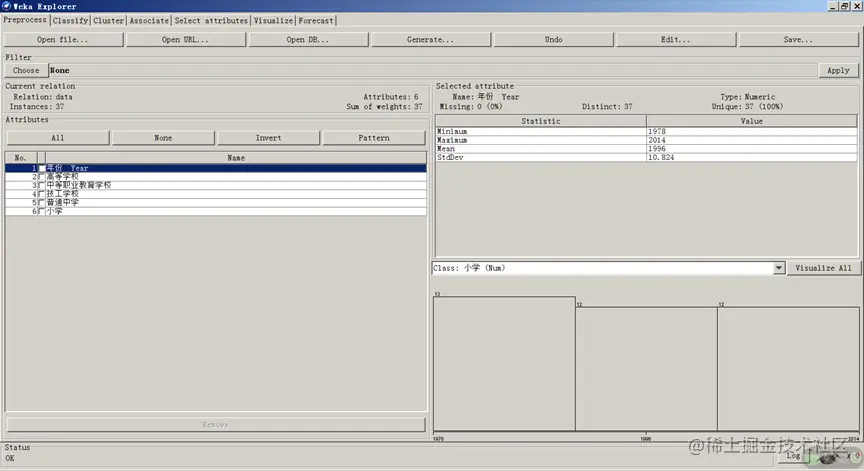Select the 中等职业教育学校 attribute row

215,185
